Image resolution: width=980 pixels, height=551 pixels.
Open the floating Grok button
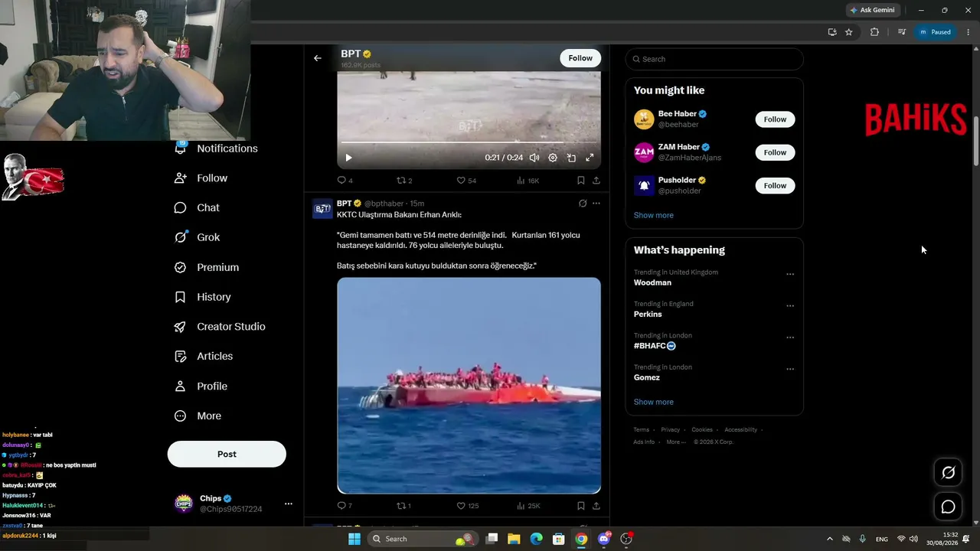click(948, 473)
